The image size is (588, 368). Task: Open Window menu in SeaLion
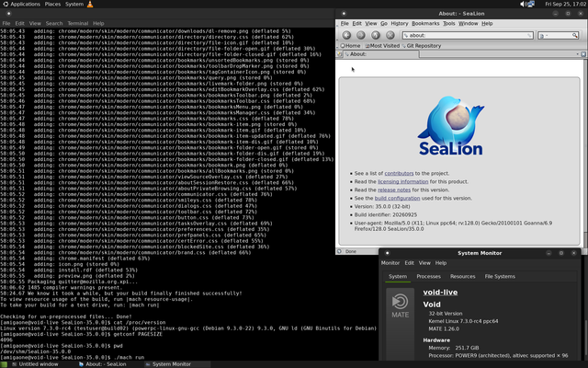(469, 23)
